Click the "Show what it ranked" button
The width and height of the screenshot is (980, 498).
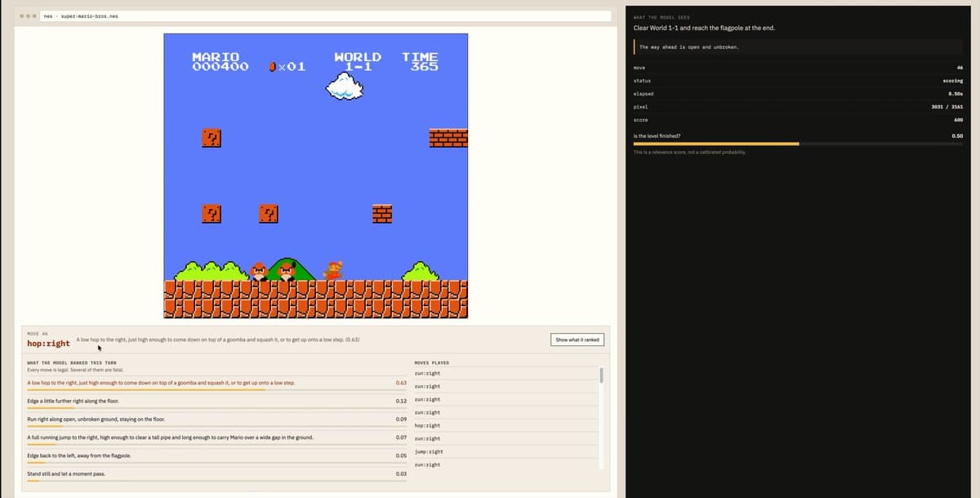pyautogui.click(x=578, y=340)
